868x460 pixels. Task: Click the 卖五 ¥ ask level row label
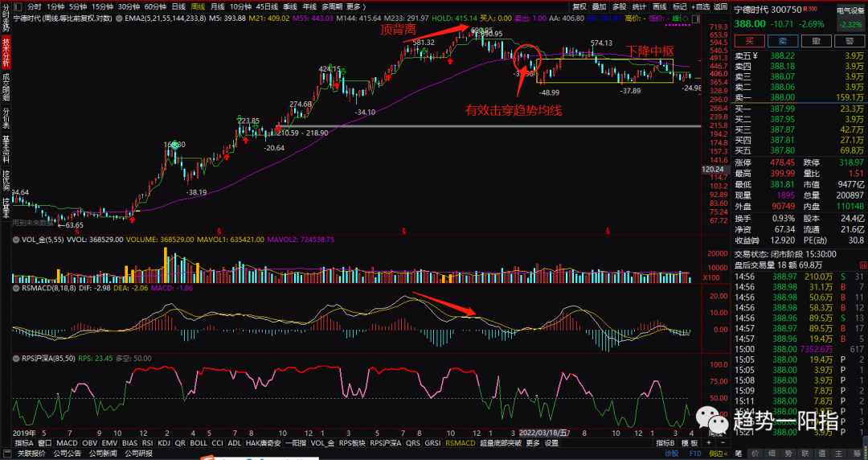(x=746, y=55)
